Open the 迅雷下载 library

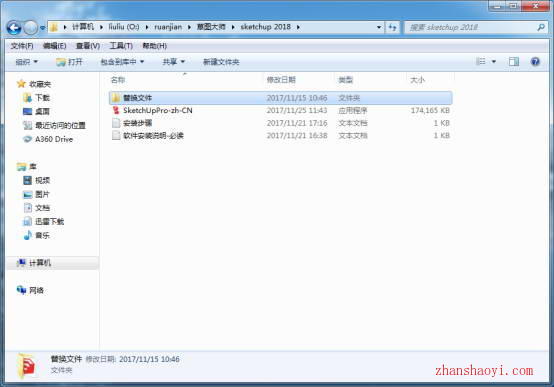[49, 222]
